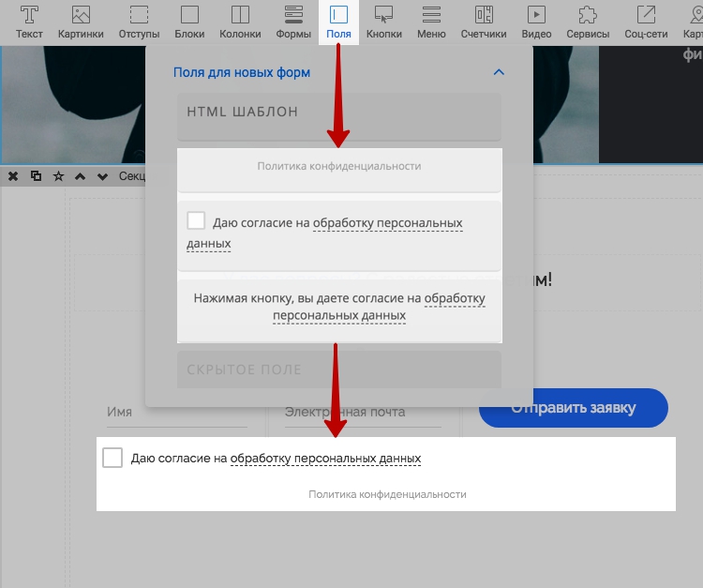The width and height of the screenshot is (703, 588).
Task: Open the Политика конфиденциальности link below the form
Action: (x=387, y=494)
